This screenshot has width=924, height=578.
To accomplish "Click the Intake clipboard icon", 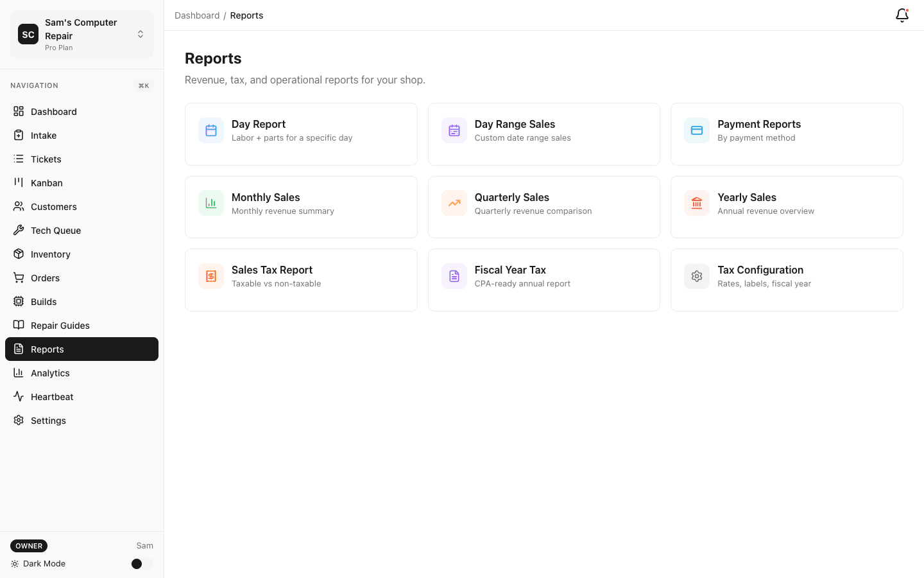I will coord(19,135).
